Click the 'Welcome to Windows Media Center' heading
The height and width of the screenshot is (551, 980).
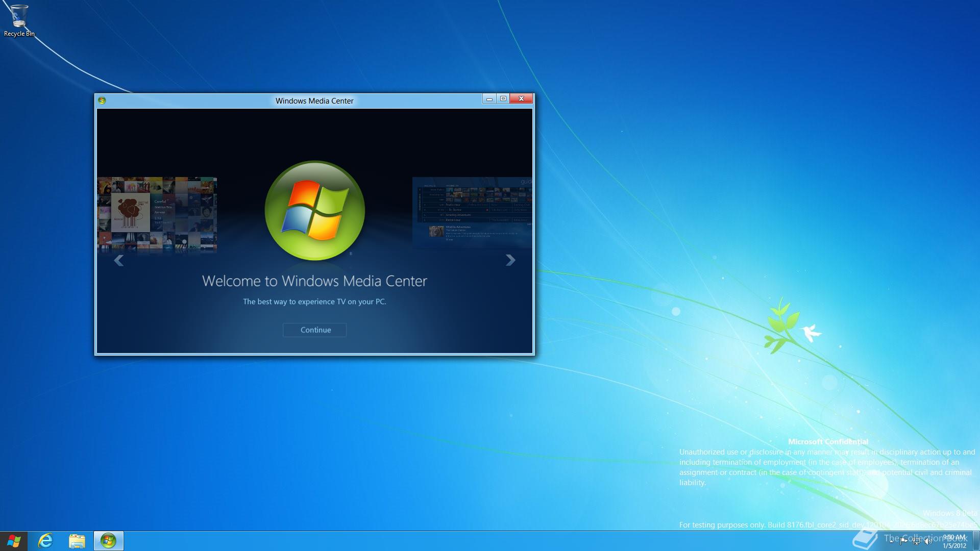point(314,281)
